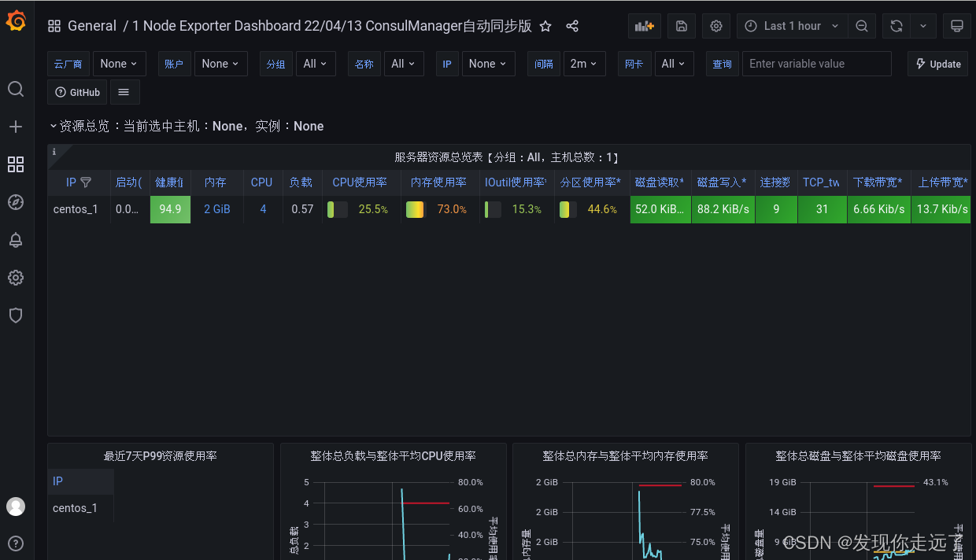Open the dashboards grid icon beside General
The width and height of the screenshot is (976, 560).
click(54, 26)
